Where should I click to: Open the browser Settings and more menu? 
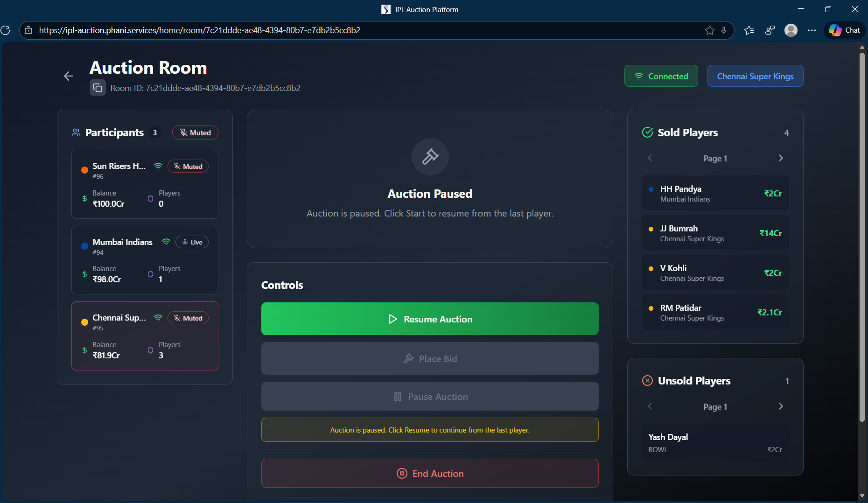812,30
